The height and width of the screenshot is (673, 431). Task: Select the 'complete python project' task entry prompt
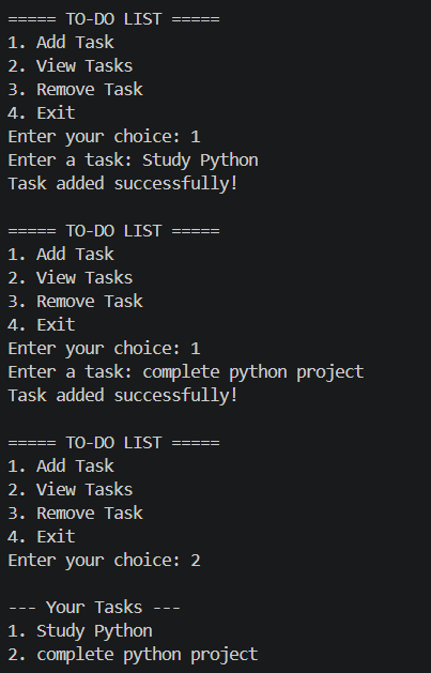[186, 372]
